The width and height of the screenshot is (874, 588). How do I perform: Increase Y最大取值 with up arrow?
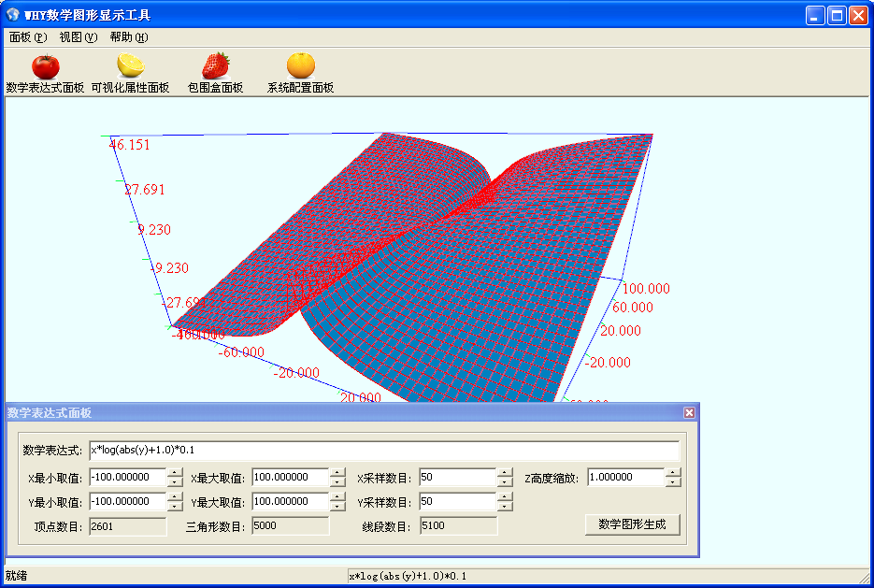pyautogui.click(x=337, y=497)
